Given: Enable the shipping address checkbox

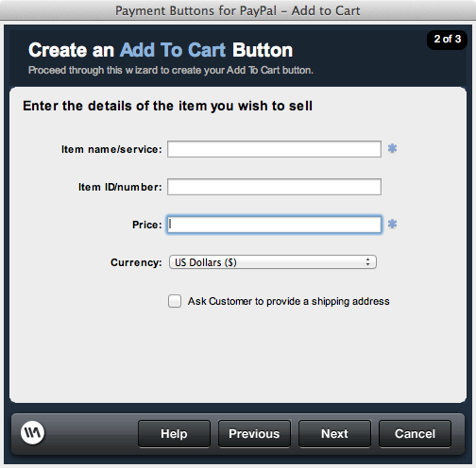Looking at the screenshot, I should click(x=175, y=301).
